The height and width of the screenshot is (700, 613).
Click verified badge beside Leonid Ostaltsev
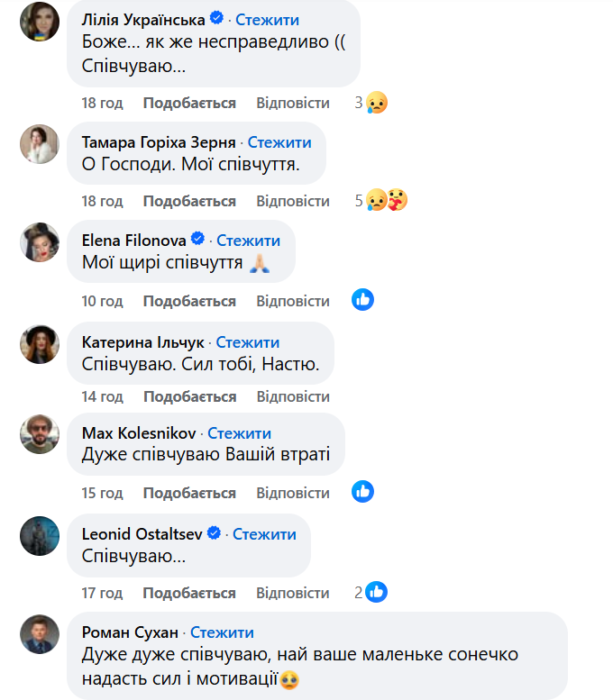pyautogui.click(x=214, y=533)
